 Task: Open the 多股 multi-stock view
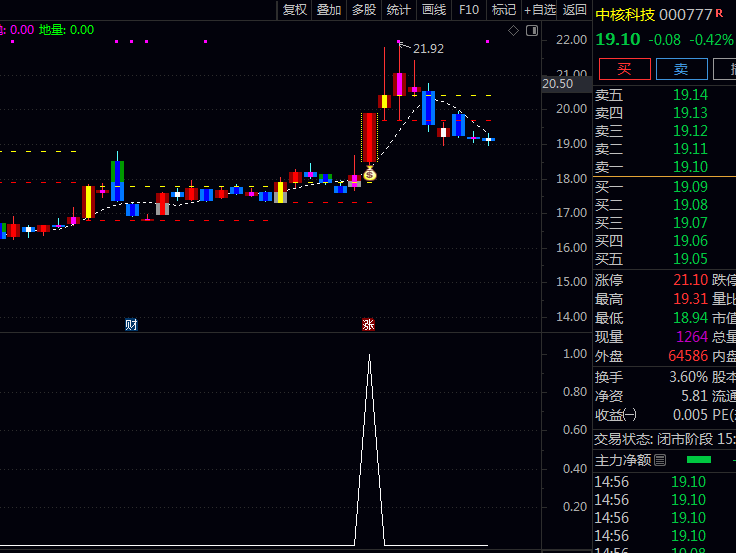pyautogui.click(x=364, y=10)
